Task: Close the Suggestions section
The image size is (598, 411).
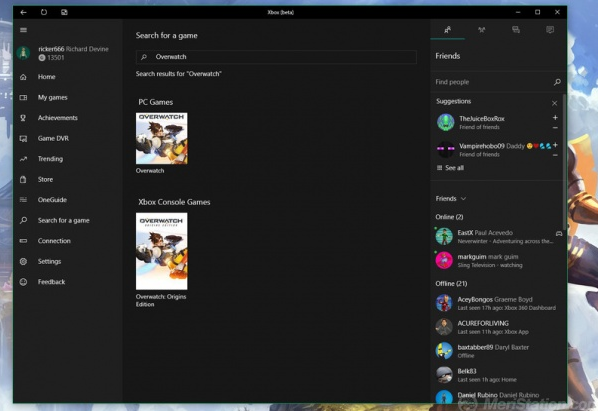Action: (x=555, y=103)
